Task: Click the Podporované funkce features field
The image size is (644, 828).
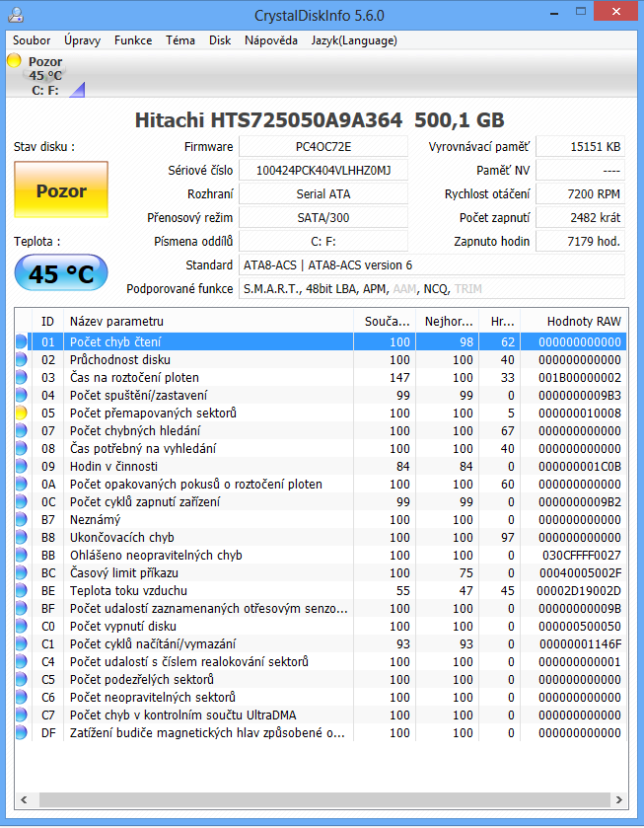Action: pos(432,289)
